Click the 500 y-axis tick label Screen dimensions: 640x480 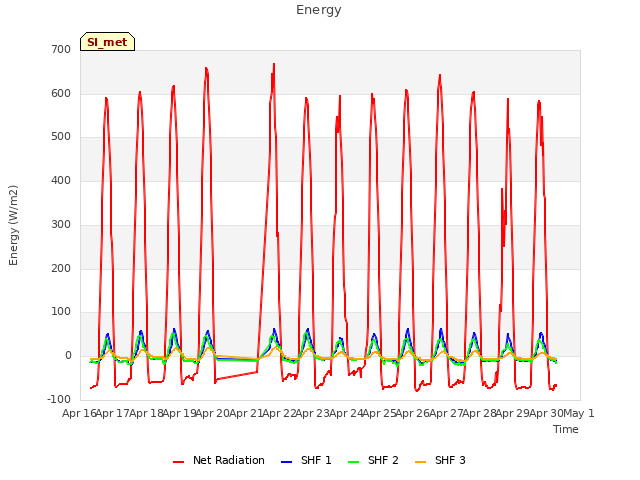(61, 137)
